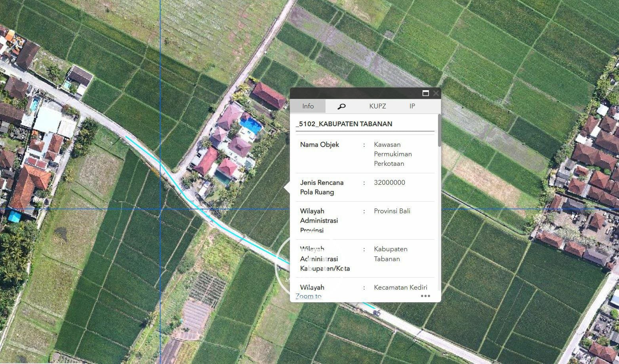Screen dimensions: 619x364
Task: Click the bright blue roof at left edge
Action: pyautogui.click(x=14, y=216)
